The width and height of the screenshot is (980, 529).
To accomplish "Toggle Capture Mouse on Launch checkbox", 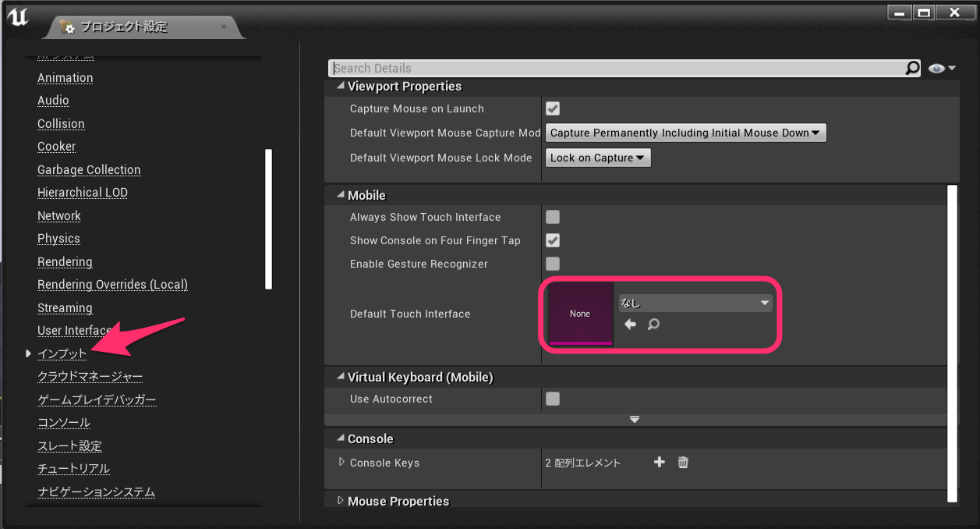I will click(x=553, y=108).
